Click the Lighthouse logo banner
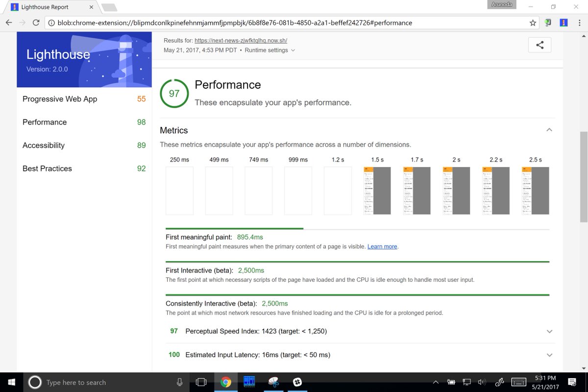Image resolution: width=588 pixels, height=392 pixels. point(85,60)
